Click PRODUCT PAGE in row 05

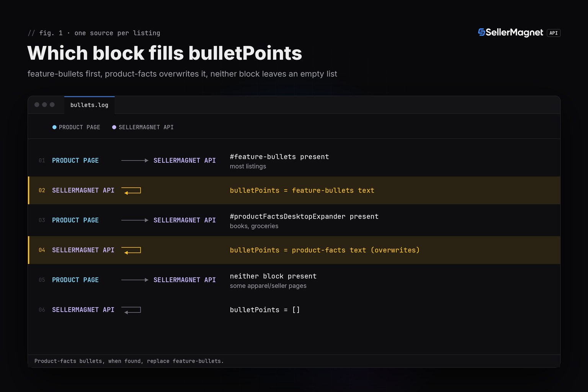pos(75,280)
